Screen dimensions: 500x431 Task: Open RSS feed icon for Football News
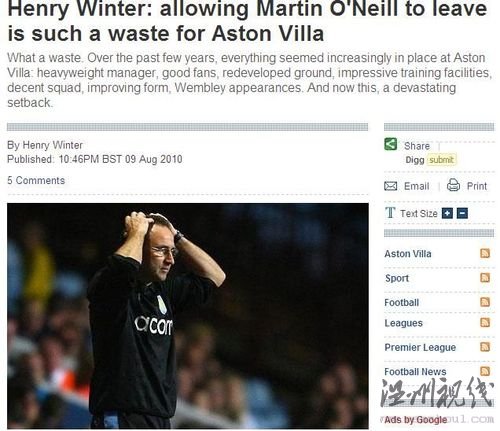pyautogui.click(x=485, y=371)
